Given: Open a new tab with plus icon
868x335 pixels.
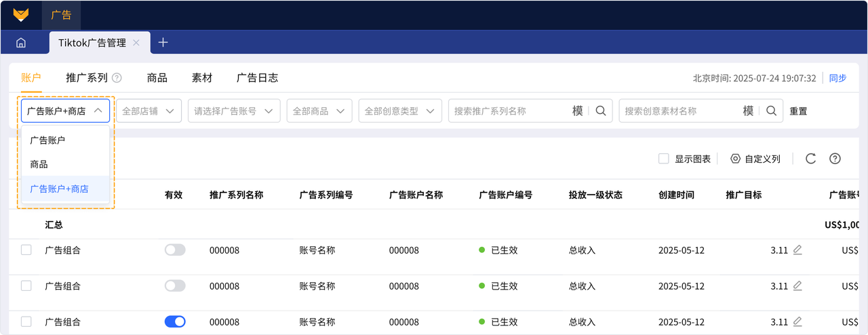Looking at the screenshot, I should [x=163, y=42].
